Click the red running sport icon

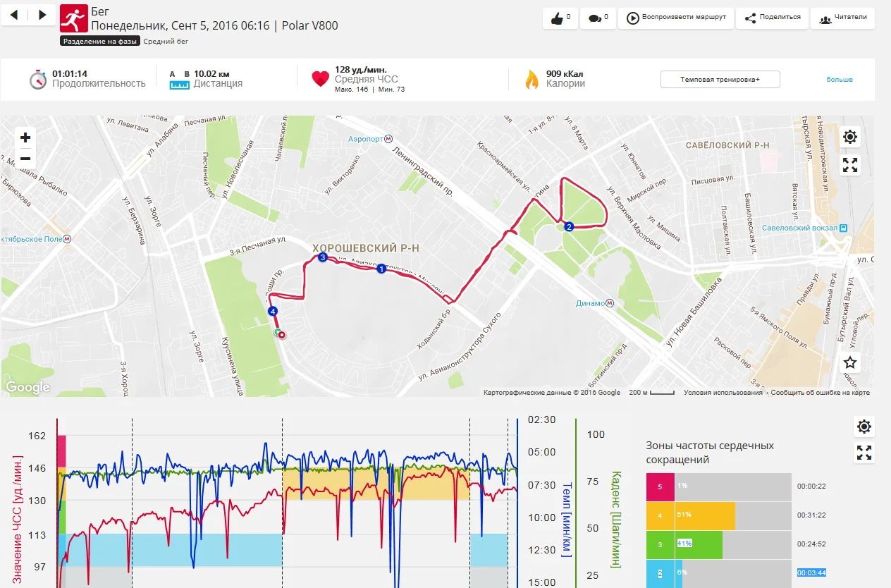(x=74, y=18)
